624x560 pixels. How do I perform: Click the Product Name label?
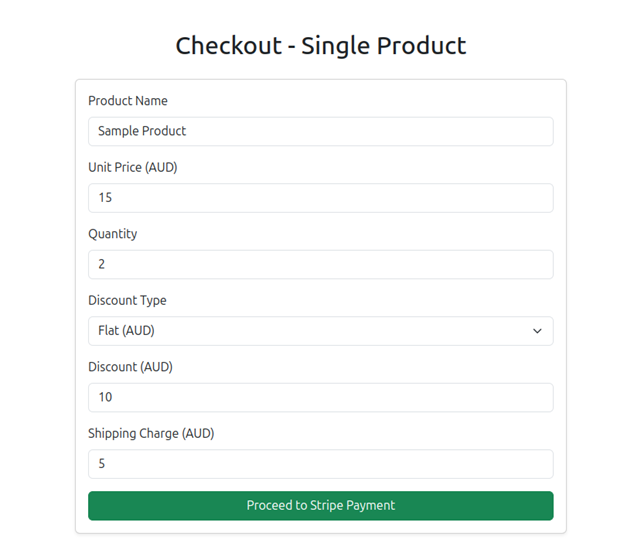[128, 101]
